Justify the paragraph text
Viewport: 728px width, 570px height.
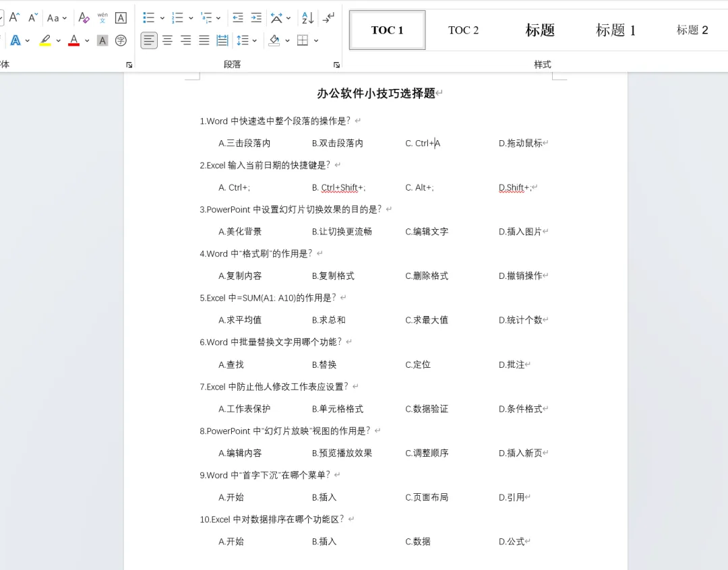[x=204, y=40]
